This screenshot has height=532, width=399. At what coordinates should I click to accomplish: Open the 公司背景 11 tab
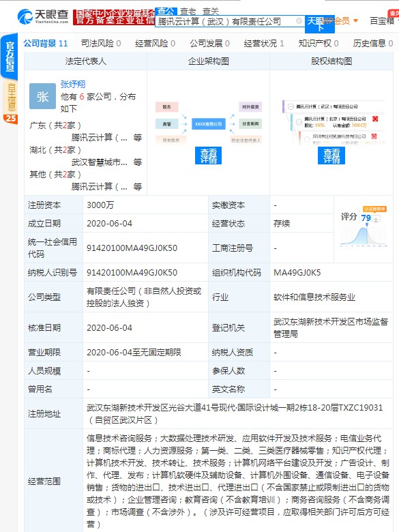pos(46,44)
